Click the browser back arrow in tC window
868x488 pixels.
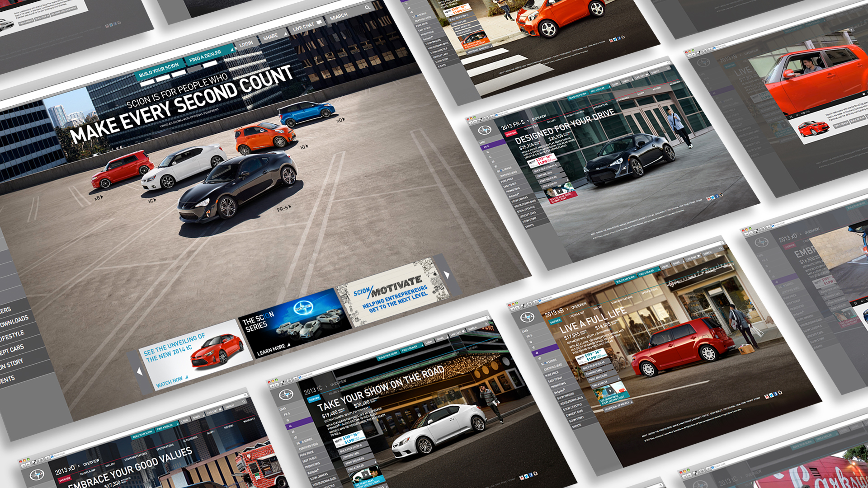click(272, 386)
